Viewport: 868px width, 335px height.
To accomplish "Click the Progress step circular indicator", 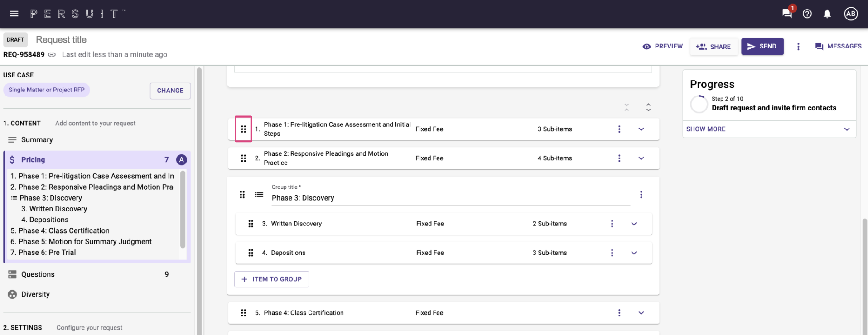I will 699,104.
